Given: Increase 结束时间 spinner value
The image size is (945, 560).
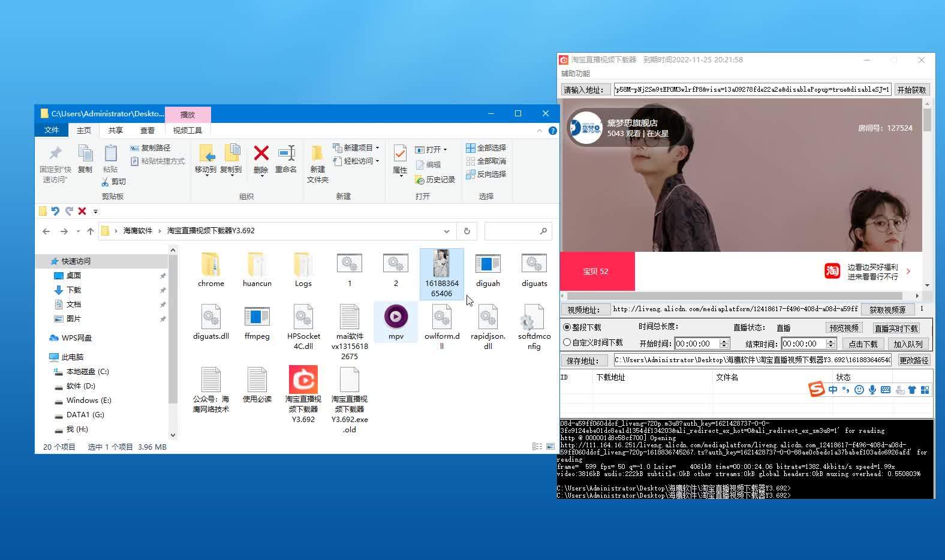Looking at the screenshot, I should 830,341.
